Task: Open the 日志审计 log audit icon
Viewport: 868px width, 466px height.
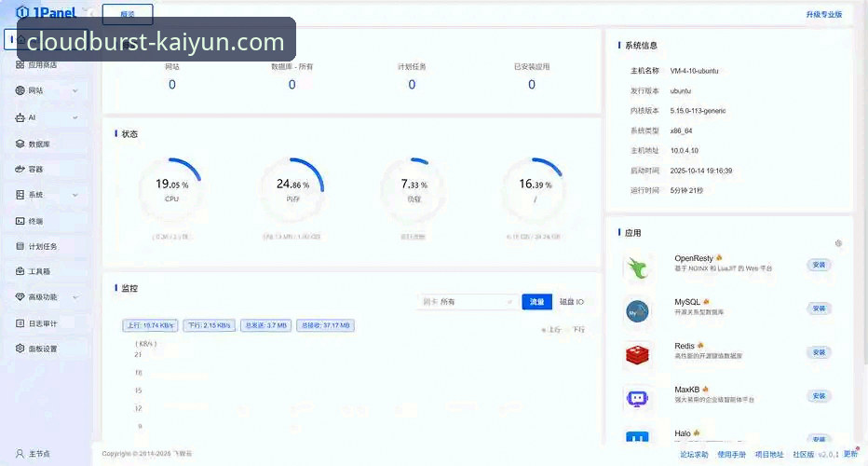Action: click(20, 323)
